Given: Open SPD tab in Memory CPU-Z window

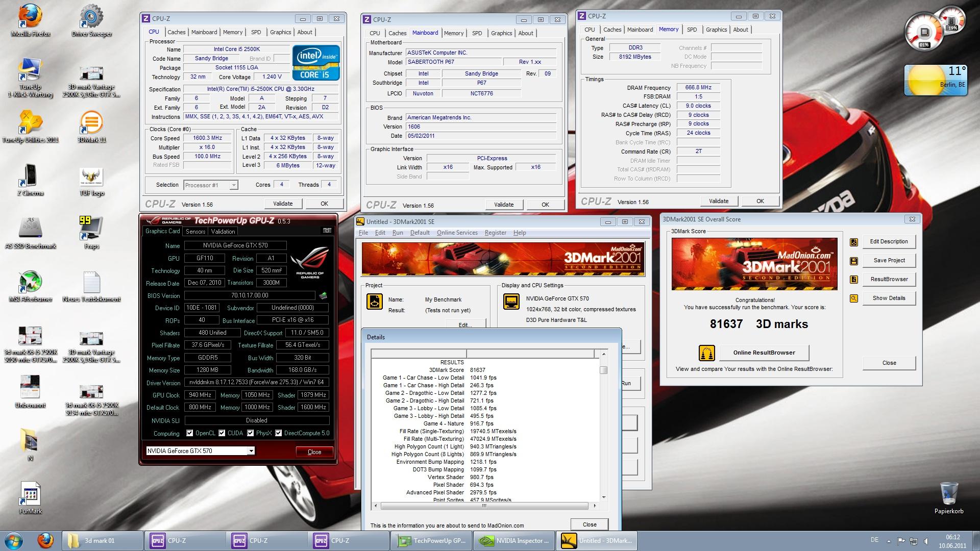Looking at the screenshot, I should point(692,30).
